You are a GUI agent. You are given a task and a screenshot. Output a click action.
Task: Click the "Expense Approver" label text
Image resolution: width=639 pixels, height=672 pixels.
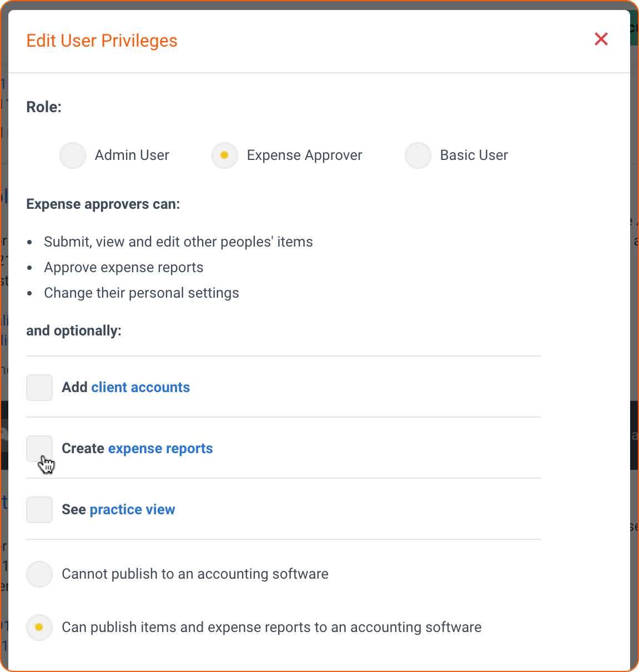point(304,156)
